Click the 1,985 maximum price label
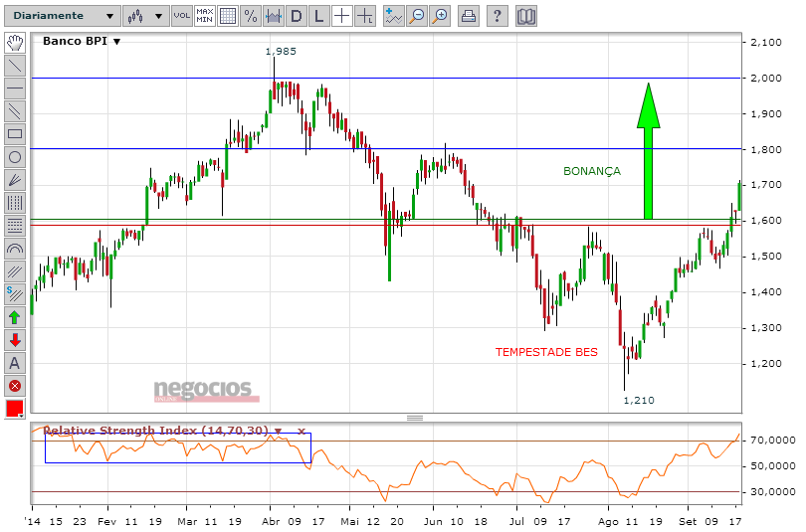This screenshot has height=532, width=806. pos(281,52)
